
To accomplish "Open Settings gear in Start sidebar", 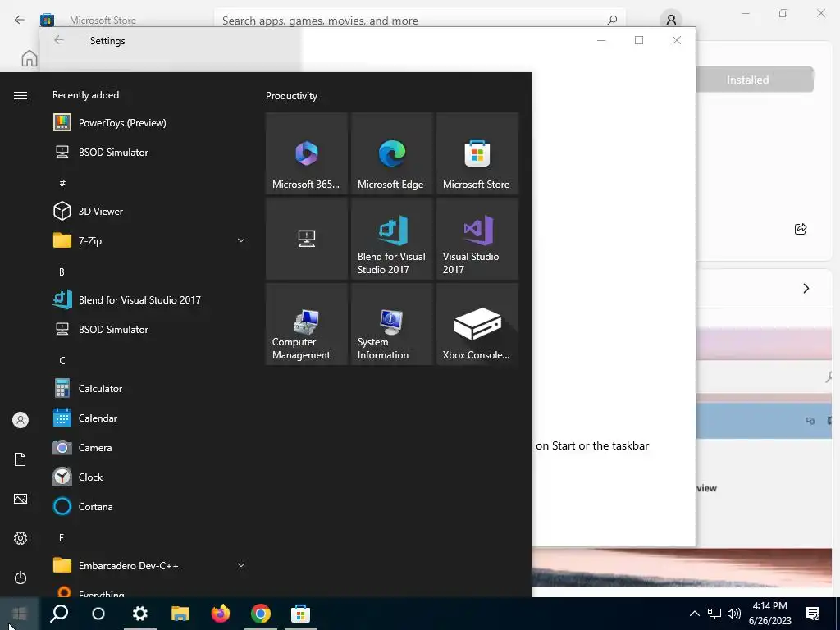I will click(21, 538).
